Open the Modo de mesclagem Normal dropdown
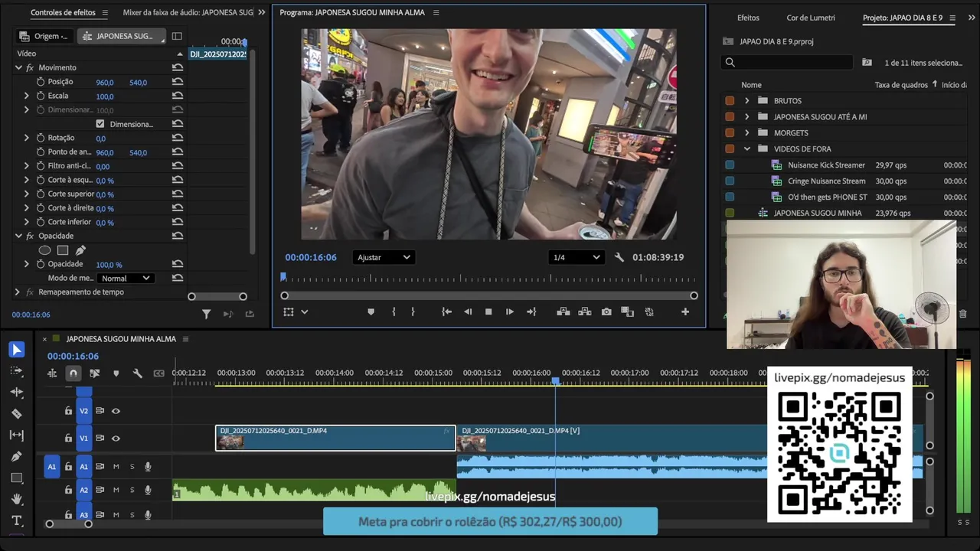 coord(126,279)
